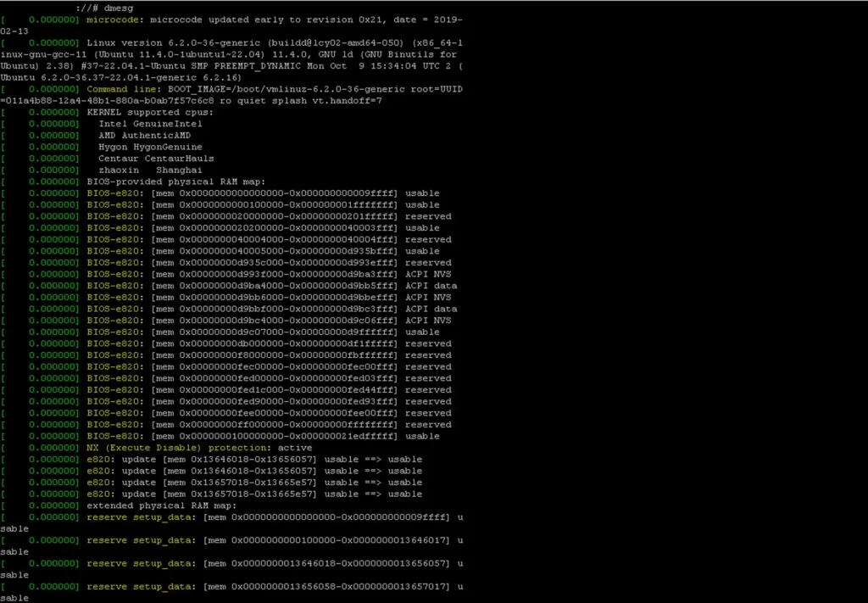Click the NX (Execute Disable) protection label

[178, 448]
